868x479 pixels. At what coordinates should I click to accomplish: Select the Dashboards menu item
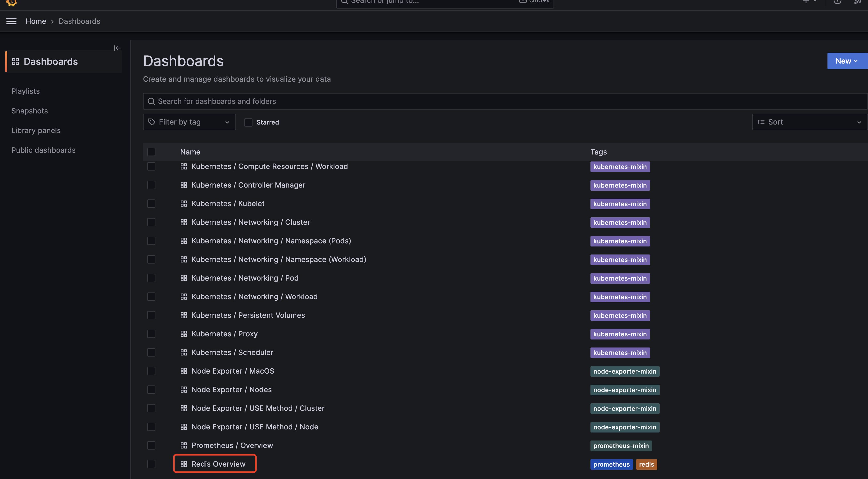(x=50, y=61)
